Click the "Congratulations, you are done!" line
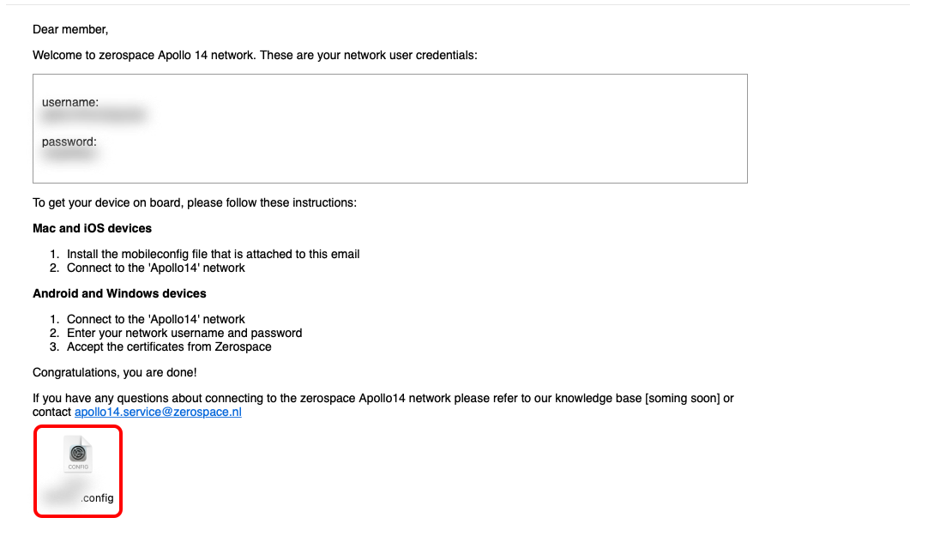Viewport: 928px width, 560px height. point(115,372)
